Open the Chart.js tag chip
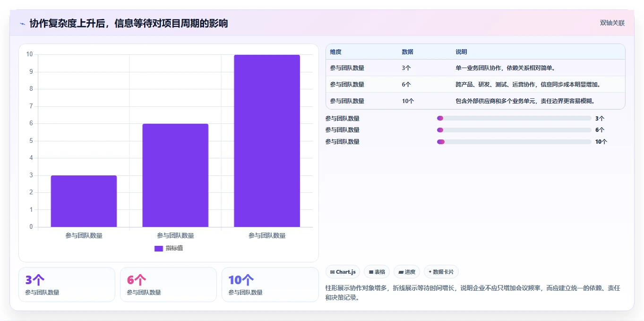Image resolution: width=644 pixels, height=321 pixels. (x=343, y=272)
